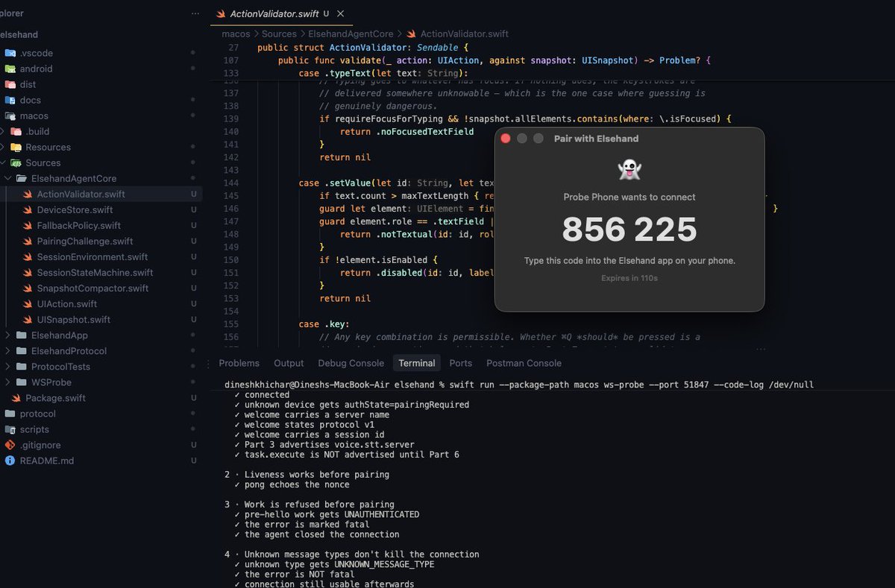Click ActionValidator.swift in the breadcrumb path
The height and width of the screenshot is (588, 895).
click(465, 34)
